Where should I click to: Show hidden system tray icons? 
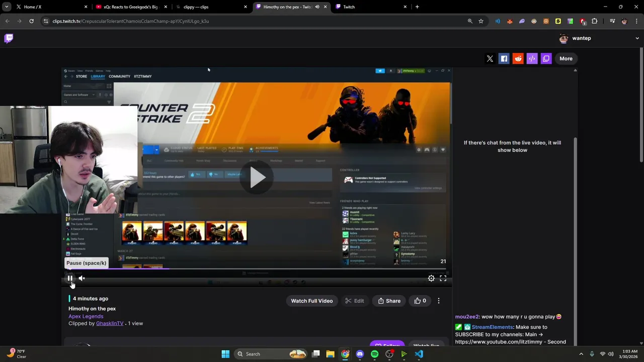[x=581, y=354]
